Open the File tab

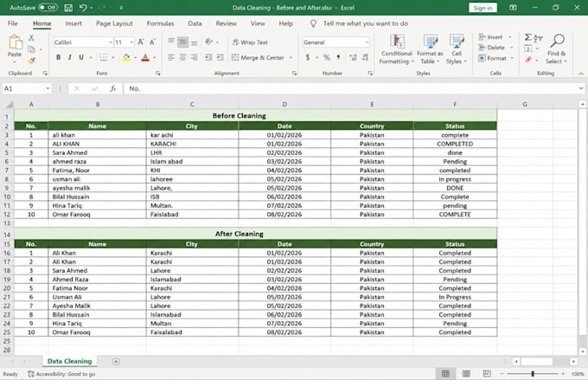tap(13, 23)
